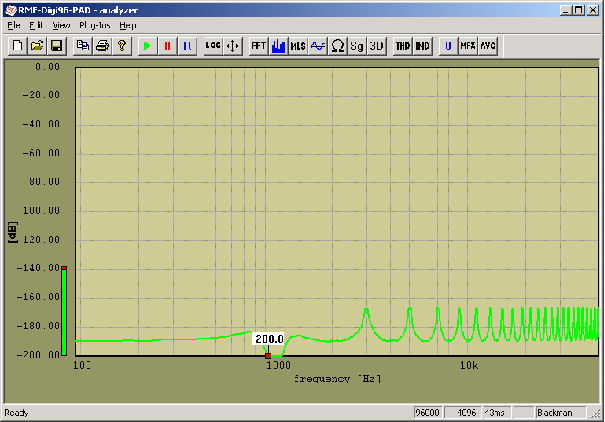The image size is (605, 422).
Task: Select the impedance (ohm) measurement icon
Action: coord(337,46)
